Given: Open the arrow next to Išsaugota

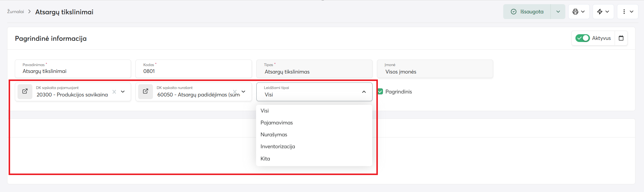Looking at the screenshot, I should pyautogui.click(x=558, y=12).
